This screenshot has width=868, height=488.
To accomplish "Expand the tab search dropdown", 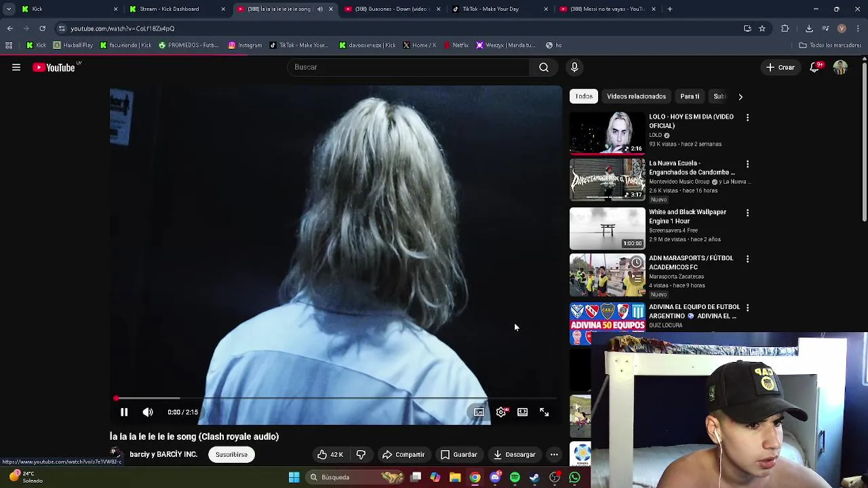I will [9, 9].
